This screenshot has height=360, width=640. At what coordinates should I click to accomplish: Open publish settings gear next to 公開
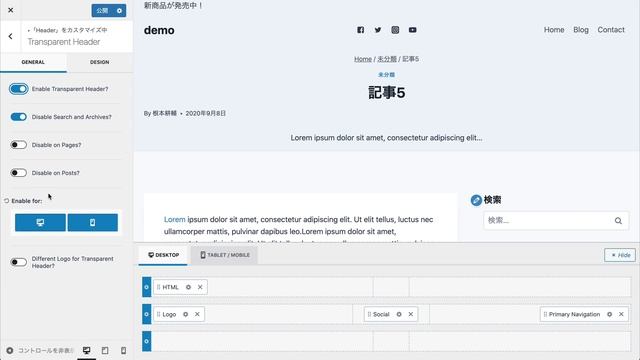119,11
